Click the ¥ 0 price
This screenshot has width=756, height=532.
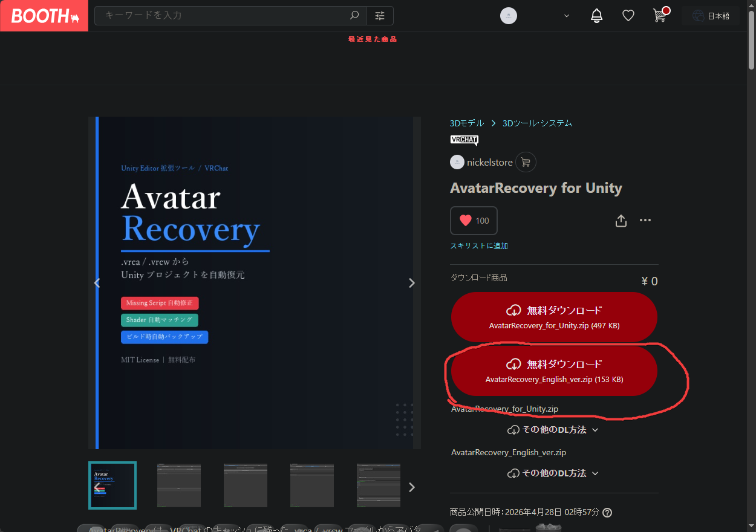650,281
